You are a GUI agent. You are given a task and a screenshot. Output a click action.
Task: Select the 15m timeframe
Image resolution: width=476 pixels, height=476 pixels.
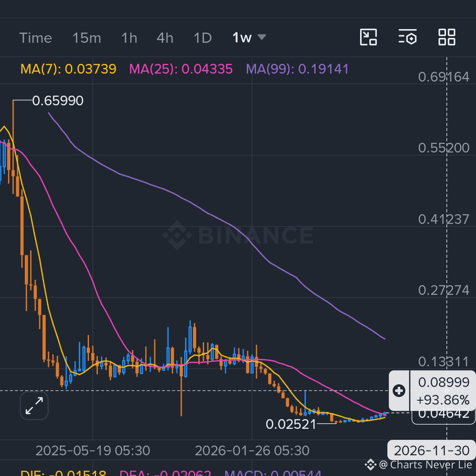[86, 38]
